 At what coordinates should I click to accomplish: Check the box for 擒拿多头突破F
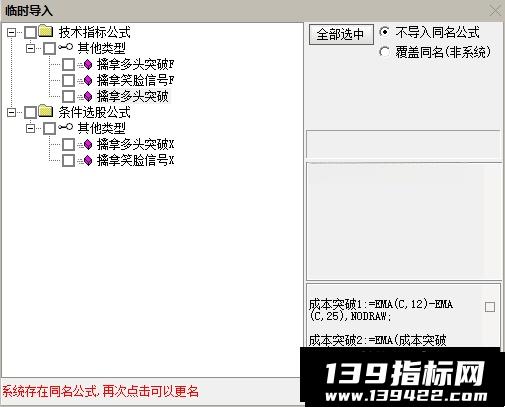[68, 64]
